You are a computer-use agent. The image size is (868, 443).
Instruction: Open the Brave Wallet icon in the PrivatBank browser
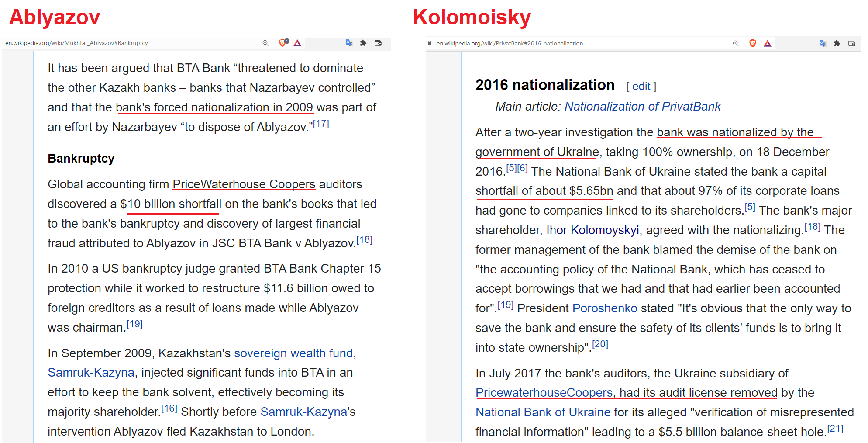click(852, 43)
